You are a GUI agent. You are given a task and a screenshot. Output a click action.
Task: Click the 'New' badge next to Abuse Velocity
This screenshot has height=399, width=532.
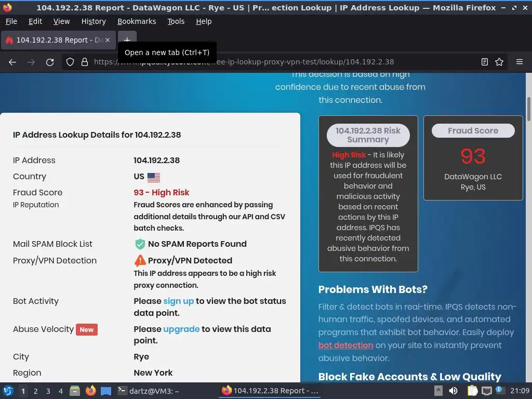tap(87, 330)
